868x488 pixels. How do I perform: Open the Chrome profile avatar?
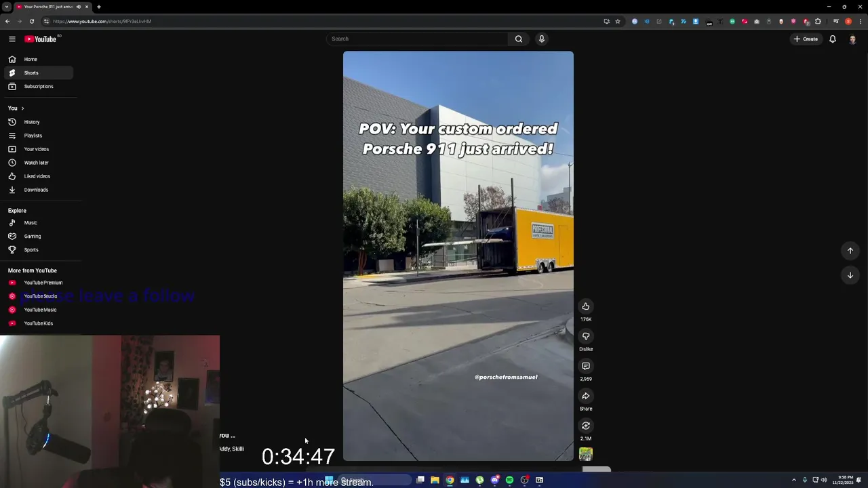tap(848, 21)
